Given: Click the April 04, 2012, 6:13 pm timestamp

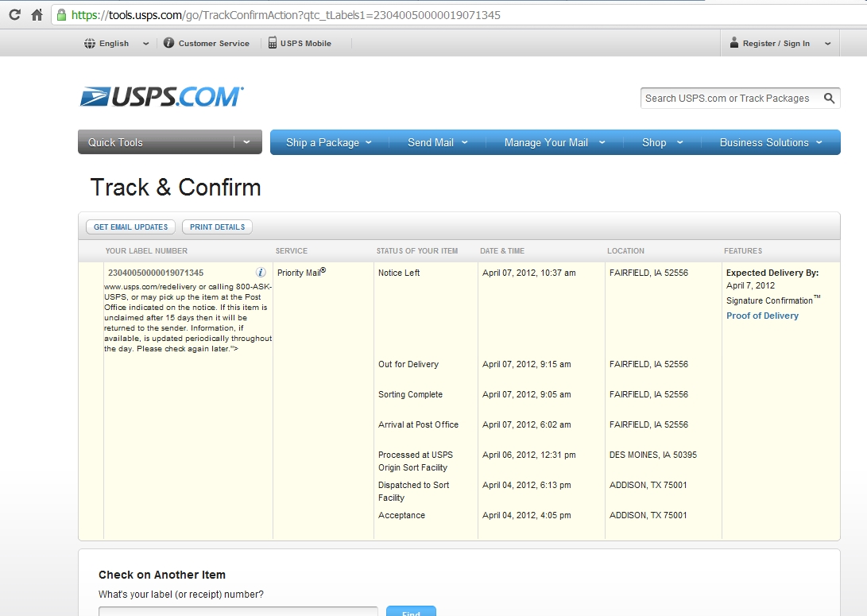Looking at the screenshot, I should click(526, 486).
